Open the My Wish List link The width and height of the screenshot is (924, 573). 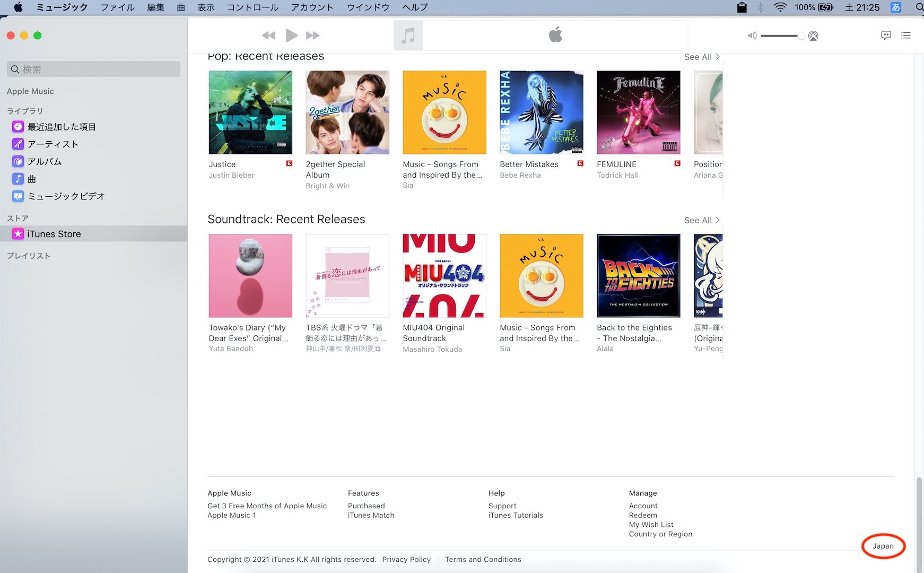click(x=651, y=525)
